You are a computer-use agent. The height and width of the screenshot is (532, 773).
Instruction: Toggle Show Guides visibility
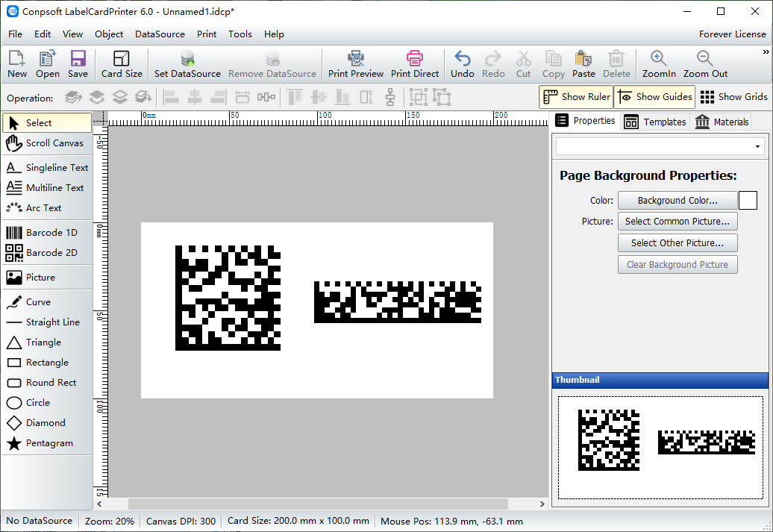click(x=654, y=97)
